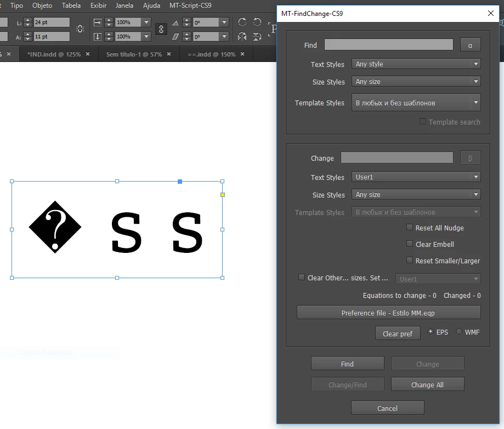Image resolution: width=504 pixels, height=429 pixels.
Task: Open the Scale X 100% dropdown arrow
Action: coord(146,22)
